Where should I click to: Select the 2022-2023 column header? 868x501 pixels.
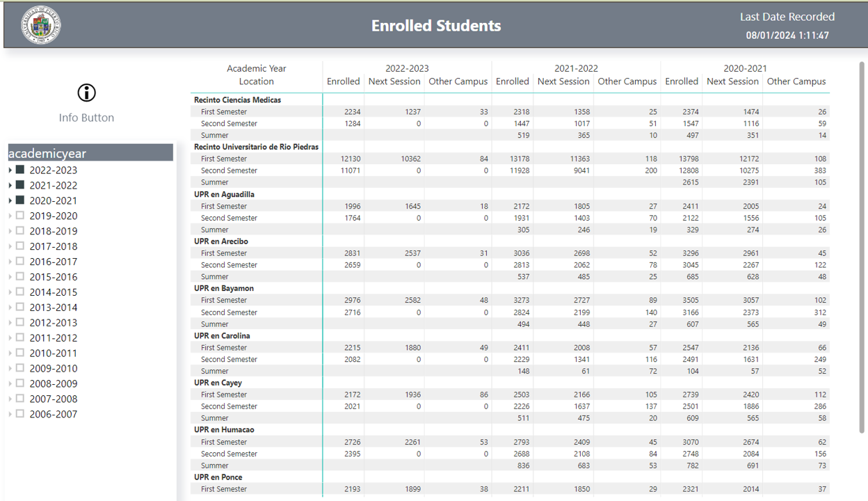(407, 68)
